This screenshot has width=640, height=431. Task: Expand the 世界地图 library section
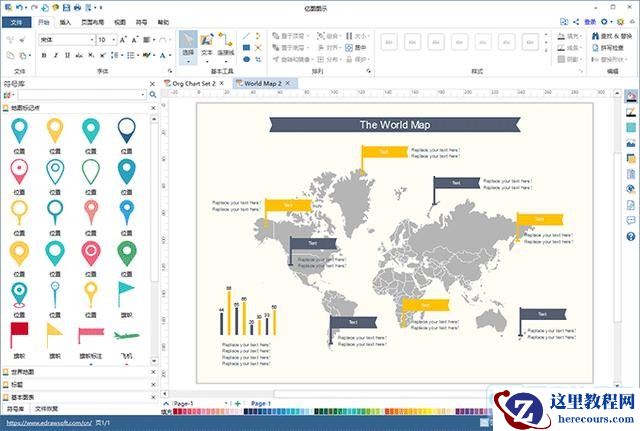tap(22, 372)
